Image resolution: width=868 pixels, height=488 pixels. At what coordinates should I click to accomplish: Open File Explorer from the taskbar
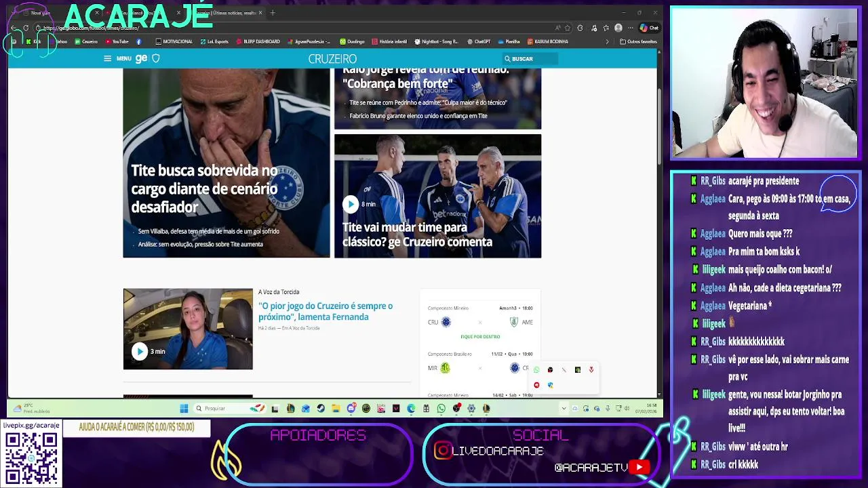(x=336, y=408)
